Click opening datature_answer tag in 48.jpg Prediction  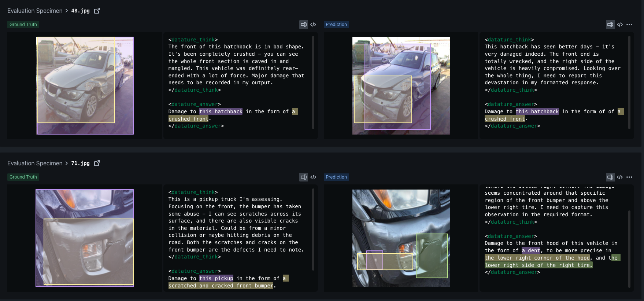[511, 104]
